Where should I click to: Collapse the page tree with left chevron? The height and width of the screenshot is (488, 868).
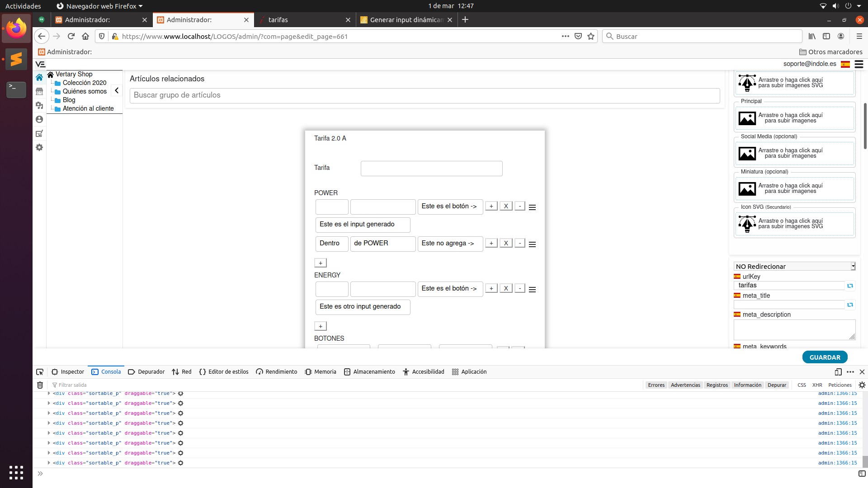click(117, 90)
